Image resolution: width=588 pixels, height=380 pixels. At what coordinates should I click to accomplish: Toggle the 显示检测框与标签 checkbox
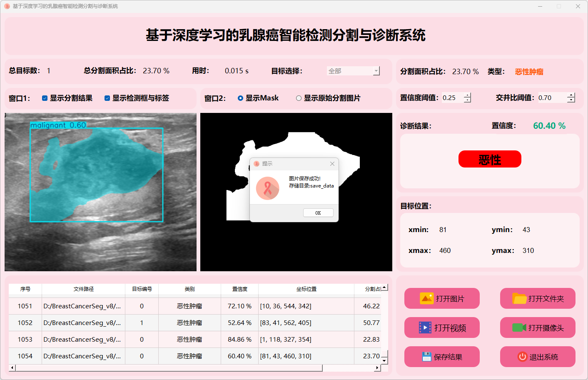[107, 98]
